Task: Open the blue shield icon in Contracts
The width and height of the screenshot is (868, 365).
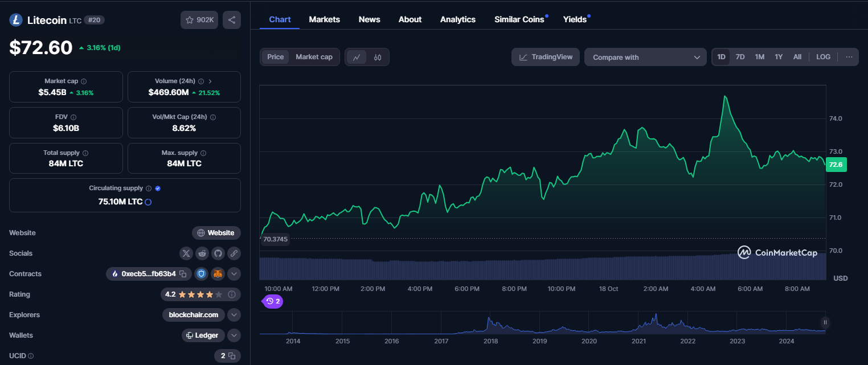Action: (201, 274)
